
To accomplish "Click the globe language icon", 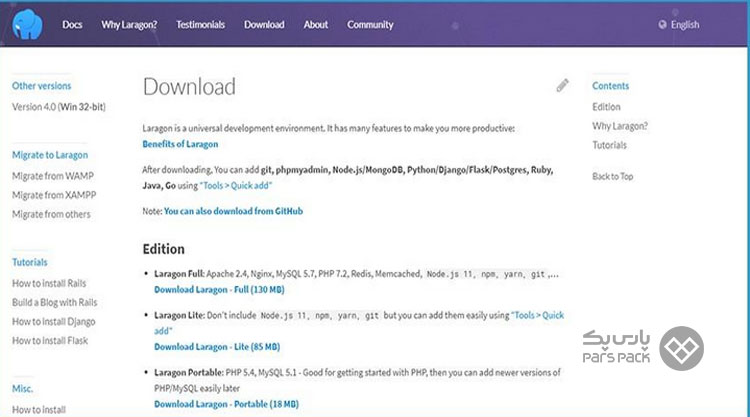I will coord(662,25).
